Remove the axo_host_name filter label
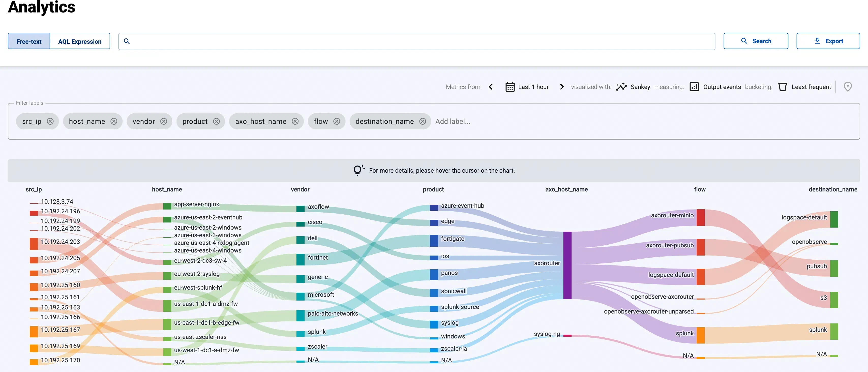Viewport: 868px width, 372px height. pos(295,121)
